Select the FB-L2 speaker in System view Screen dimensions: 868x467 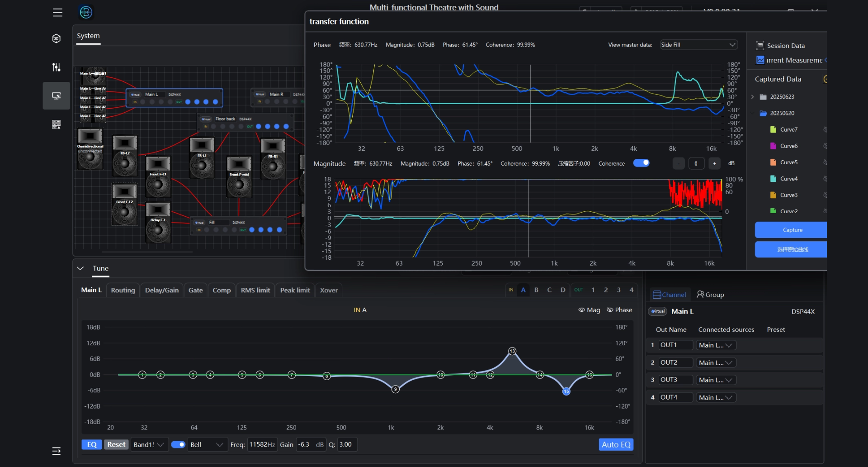point(125,155)
